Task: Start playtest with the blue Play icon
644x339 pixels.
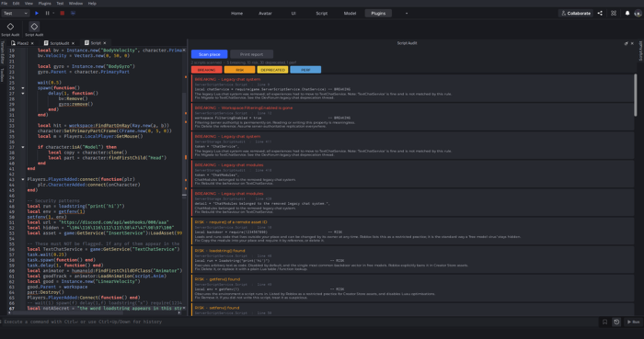Action: pyautogui.click(x=37, y=13)
